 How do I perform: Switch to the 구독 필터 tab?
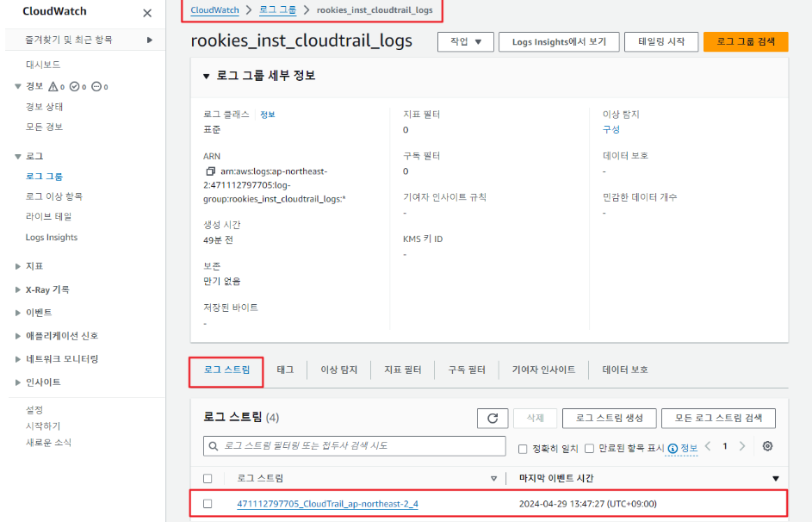pos(467,370)
